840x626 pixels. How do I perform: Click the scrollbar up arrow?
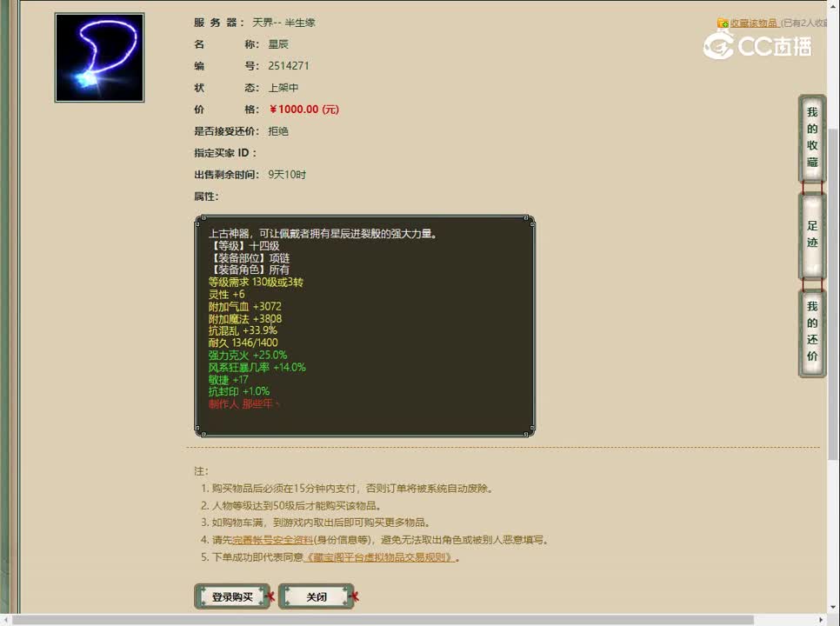832,8
